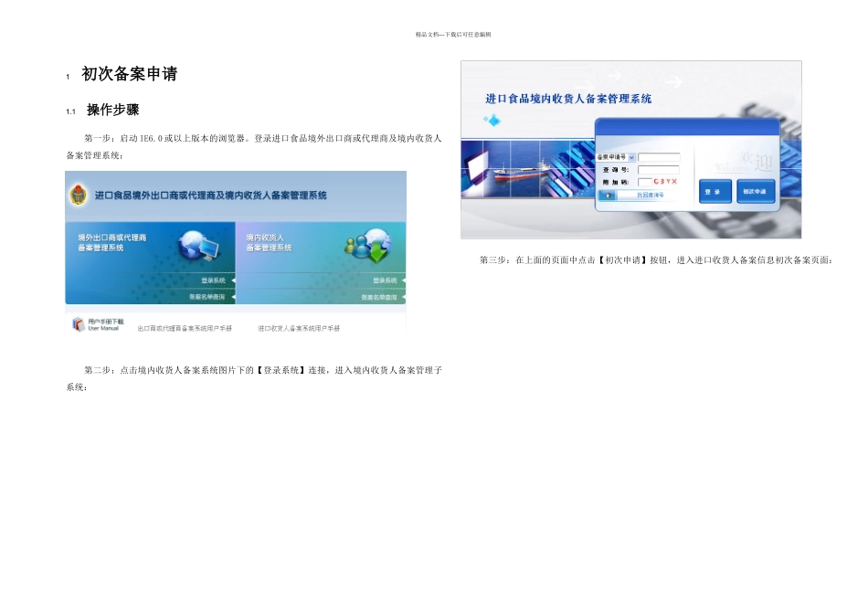
Task: Click the heading 初次备案申请
Action: coord(130,74)
